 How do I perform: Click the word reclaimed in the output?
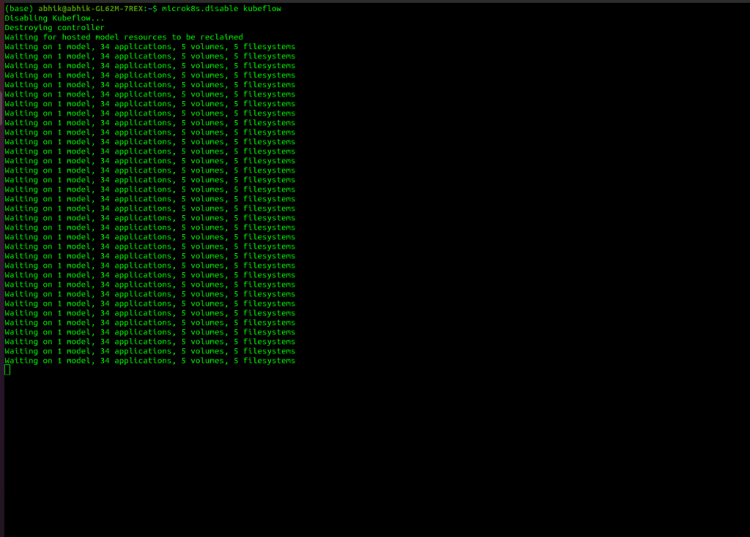point(215,37)
